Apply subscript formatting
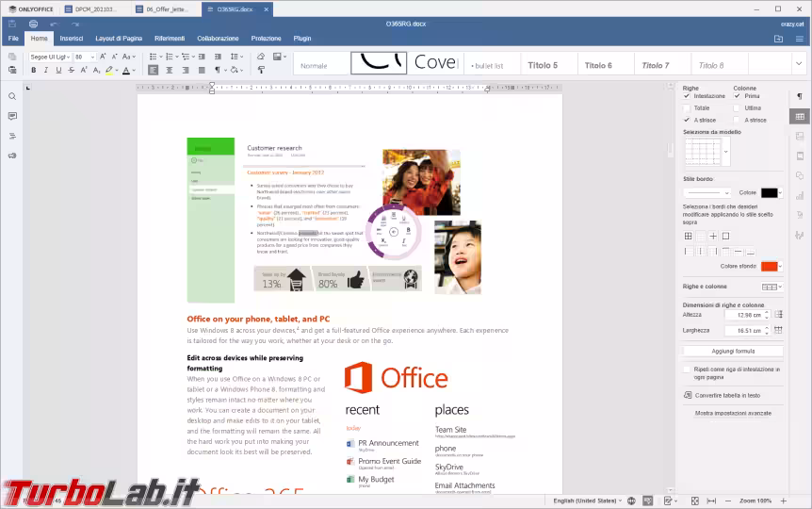 (x=96, y=70)
